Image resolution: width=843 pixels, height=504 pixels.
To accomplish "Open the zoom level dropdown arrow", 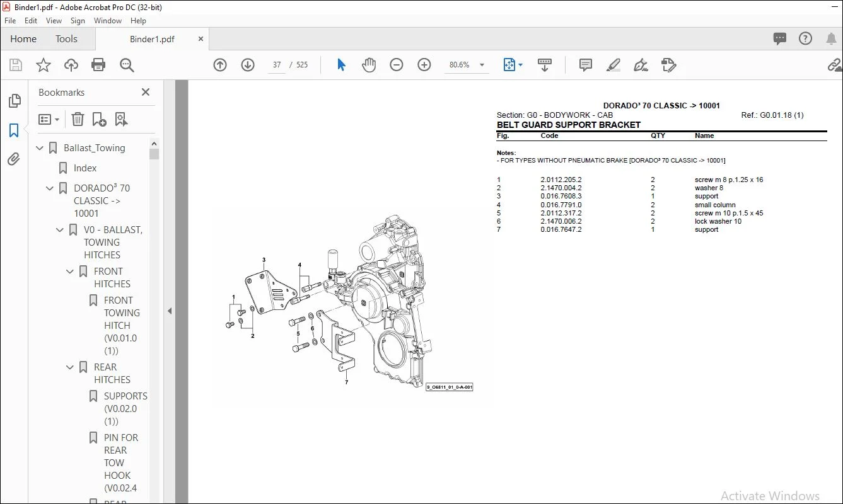I will 482,65.
